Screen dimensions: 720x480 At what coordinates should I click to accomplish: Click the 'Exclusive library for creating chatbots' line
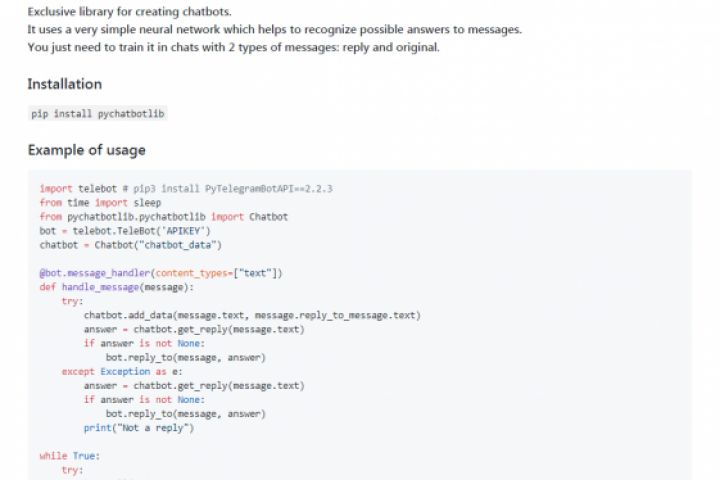(x=128, y=12)
